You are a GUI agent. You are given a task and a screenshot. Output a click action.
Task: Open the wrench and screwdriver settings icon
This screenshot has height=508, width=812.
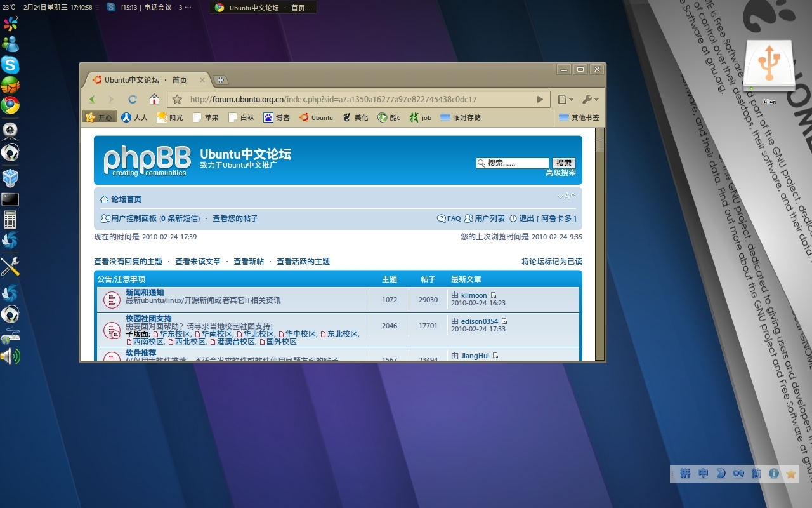(x=10, y=267)
